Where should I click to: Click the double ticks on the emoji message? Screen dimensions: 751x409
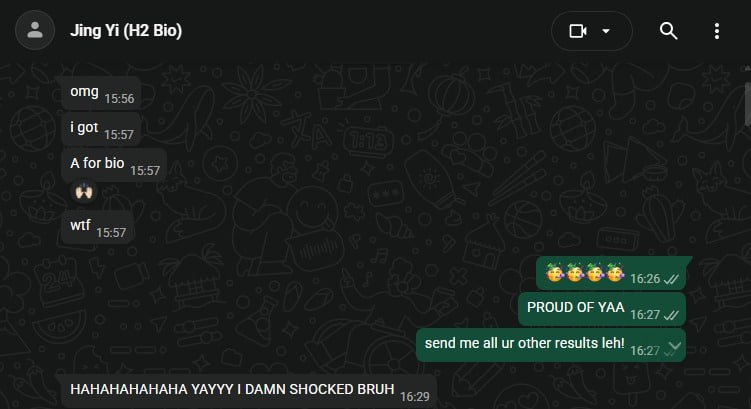point(671,279)
